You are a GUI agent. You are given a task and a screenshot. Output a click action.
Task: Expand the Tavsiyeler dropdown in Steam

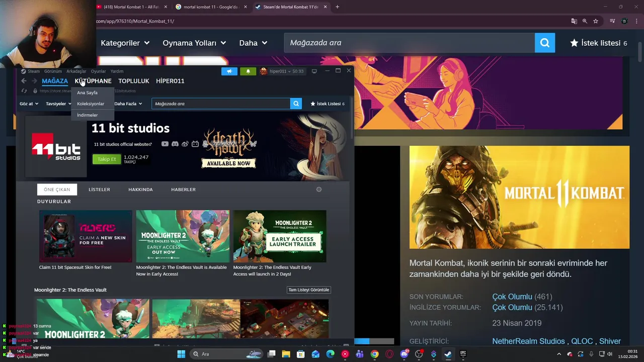(x=58, y=104)
